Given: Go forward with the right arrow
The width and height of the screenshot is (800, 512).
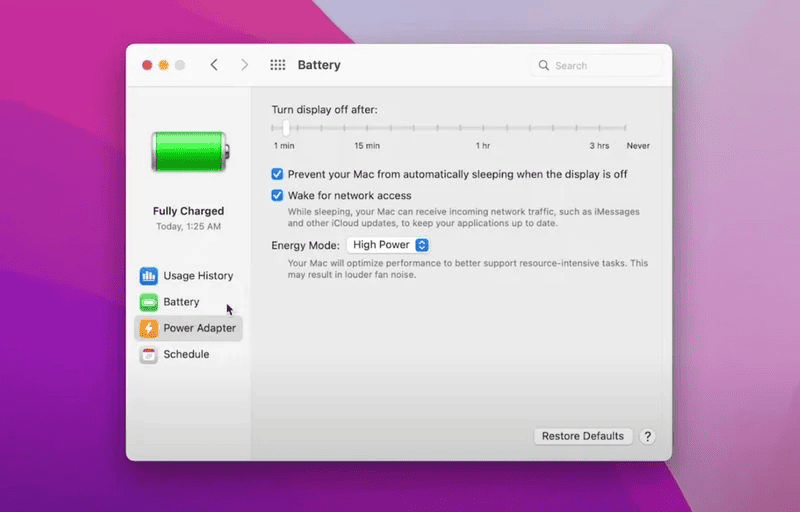Looking at the screenshot, I should [x=244, y=65].
